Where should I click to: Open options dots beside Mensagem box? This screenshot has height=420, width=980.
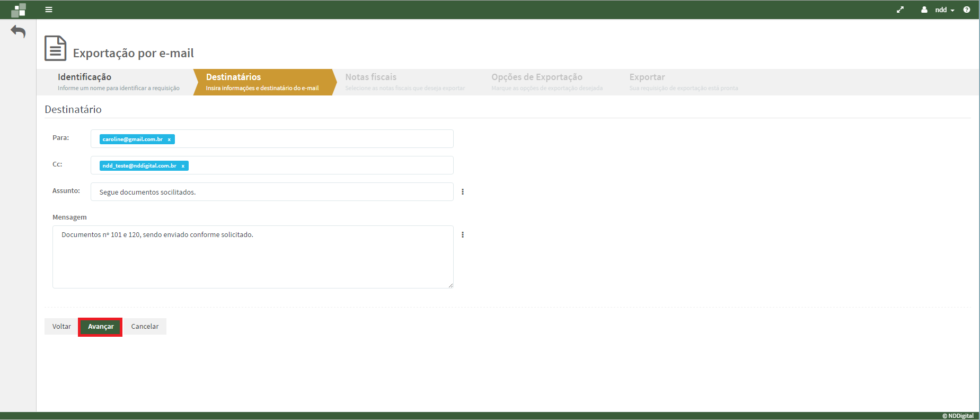[463, 235]
